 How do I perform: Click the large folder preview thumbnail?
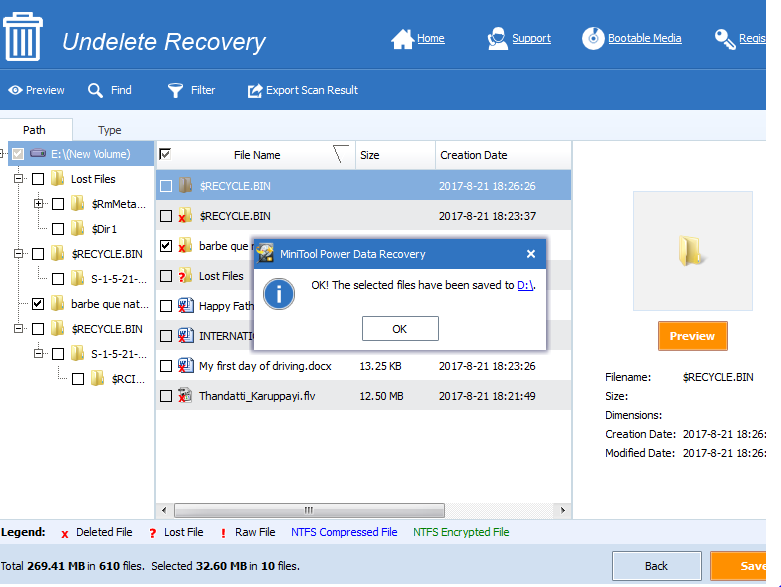692,250
